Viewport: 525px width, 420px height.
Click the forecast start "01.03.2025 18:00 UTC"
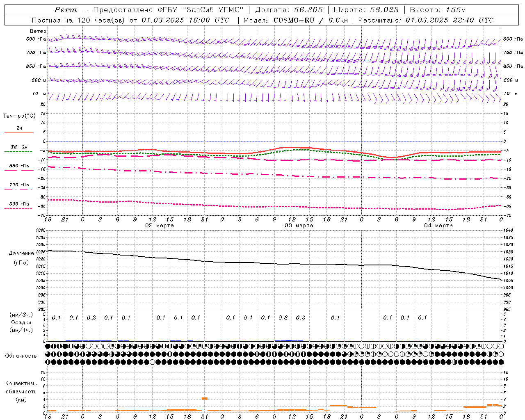[x=185, y=20]
